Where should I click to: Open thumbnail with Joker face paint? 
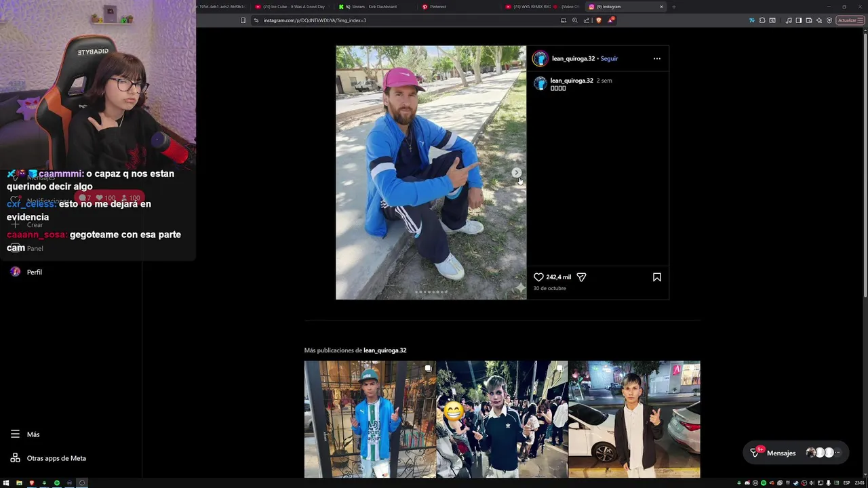click(x=502, y=420)
